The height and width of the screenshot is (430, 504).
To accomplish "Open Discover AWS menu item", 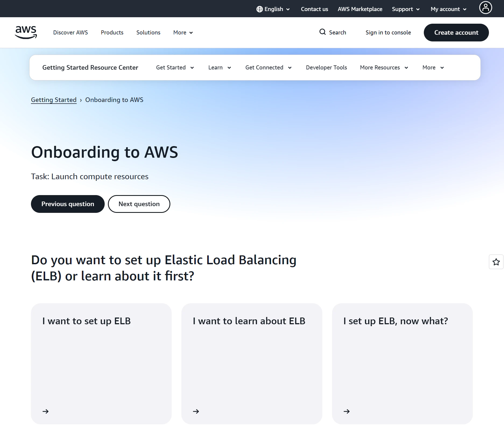I will (71, 33).
